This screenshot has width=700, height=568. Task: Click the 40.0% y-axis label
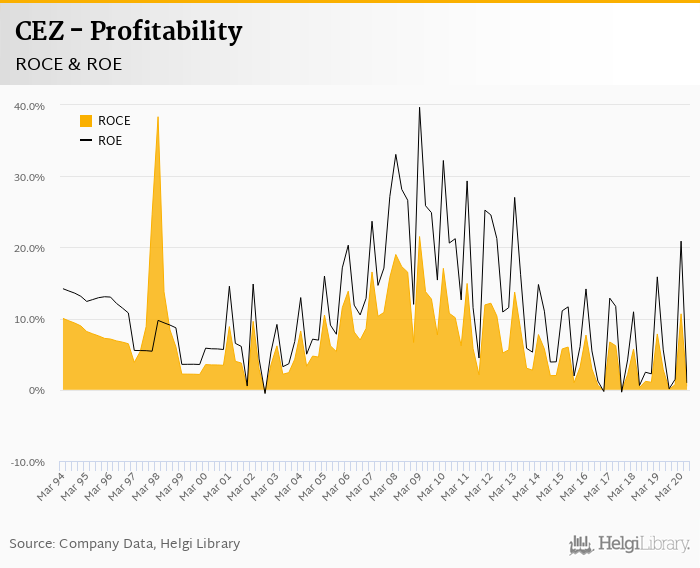[x=30, y=106]
